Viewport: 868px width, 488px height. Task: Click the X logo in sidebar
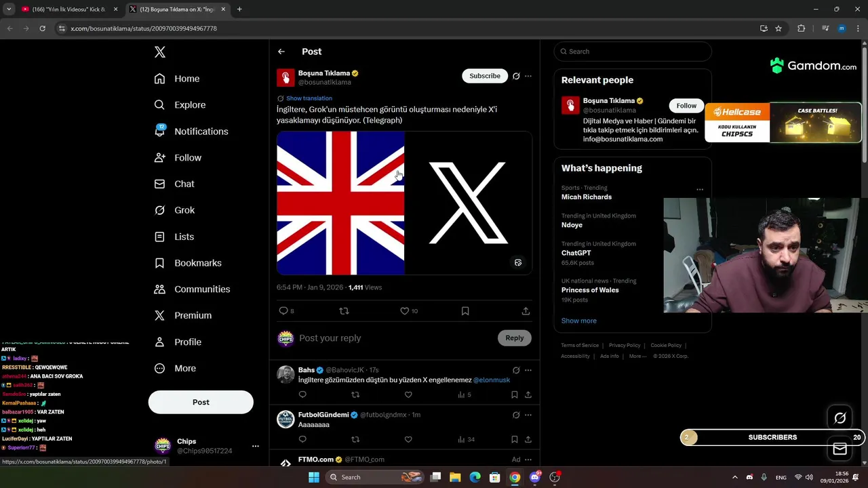[160, 52]
